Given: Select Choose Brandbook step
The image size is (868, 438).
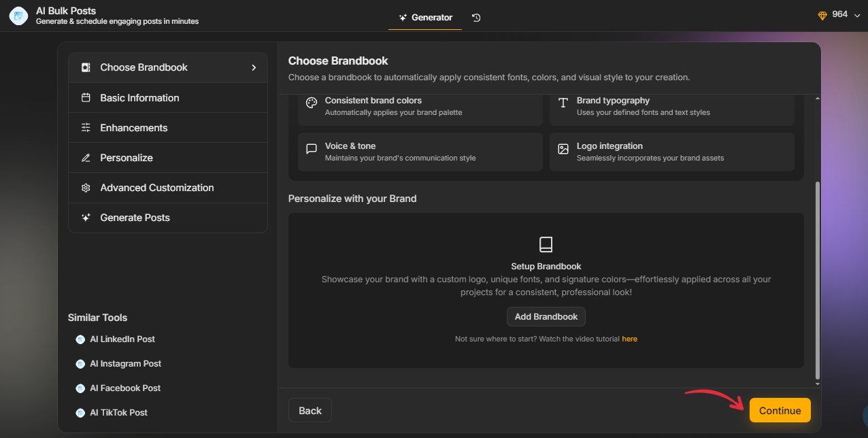Looking at the screenshot, I should coord(168,67).
